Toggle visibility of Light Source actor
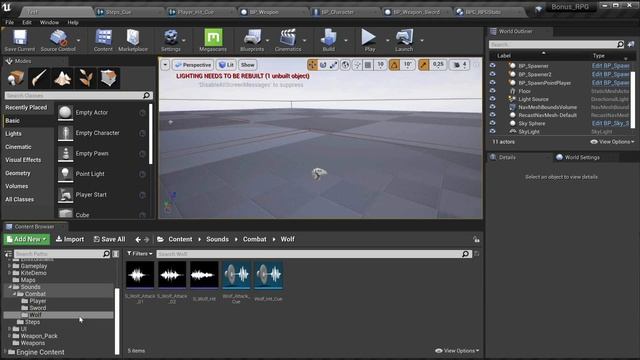Image resolution: width=640 pixels, height=360 pixels. (x=493, y=99)
